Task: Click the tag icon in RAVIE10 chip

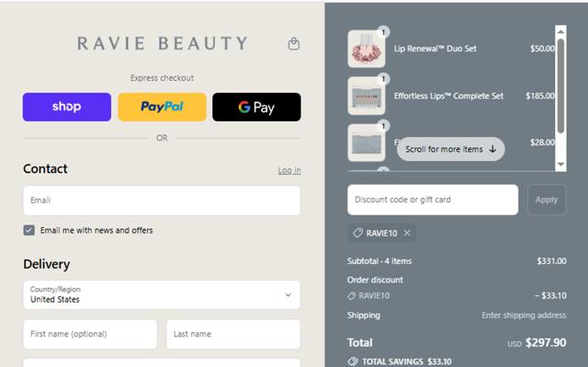Action: 357,233
